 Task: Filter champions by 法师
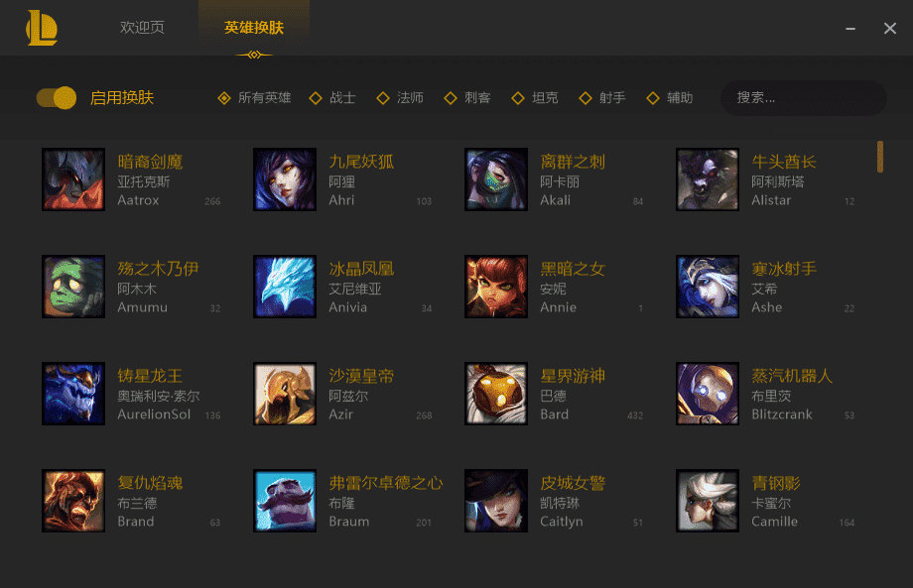click(x=400, y=98)
